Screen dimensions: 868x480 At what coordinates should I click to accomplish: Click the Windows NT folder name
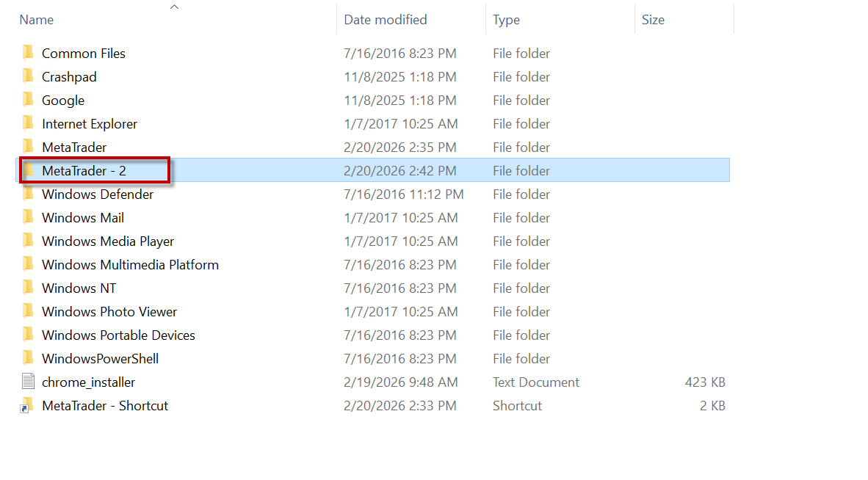(x=79, y=288)
